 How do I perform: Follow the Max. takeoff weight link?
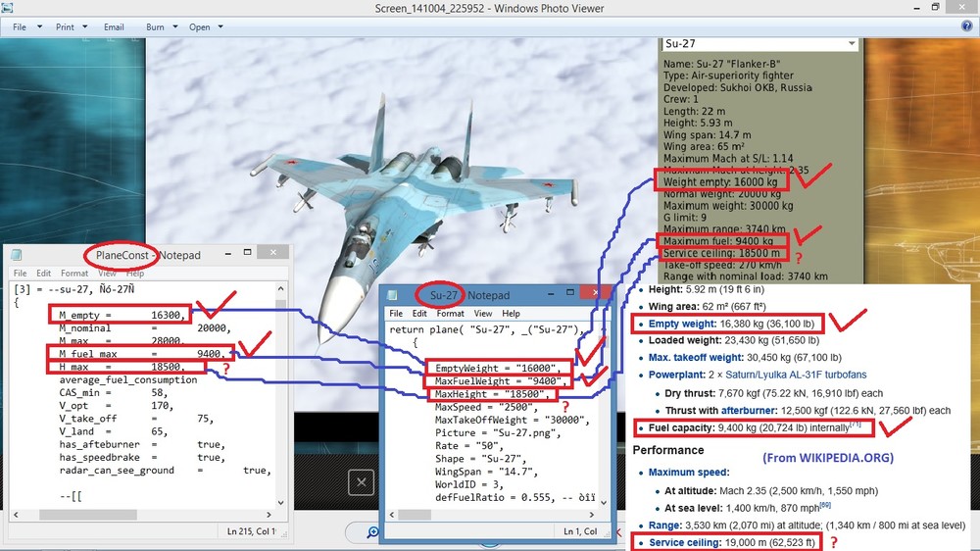[x=696, y=358]
